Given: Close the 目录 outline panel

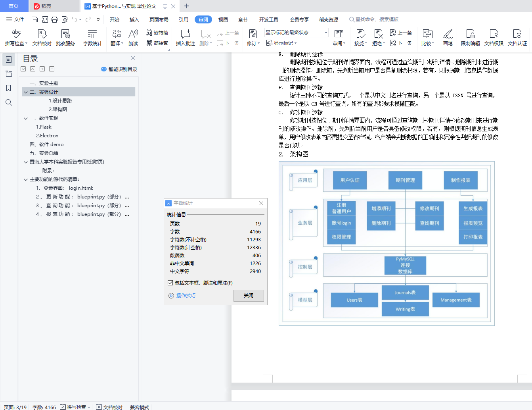Looking at the screenshot, I should [x=133, y=58].
